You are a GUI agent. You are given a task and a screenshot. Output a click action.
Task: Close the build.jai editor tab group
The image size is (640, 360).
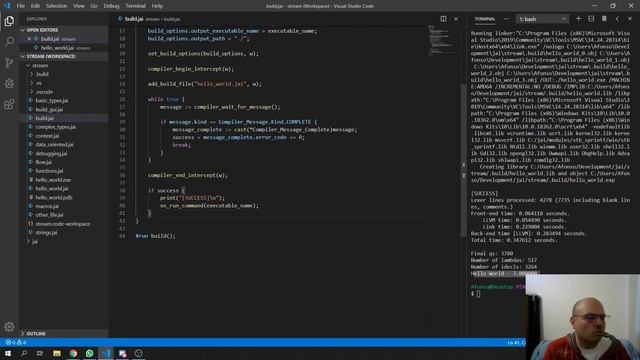(x=456, y=19)
